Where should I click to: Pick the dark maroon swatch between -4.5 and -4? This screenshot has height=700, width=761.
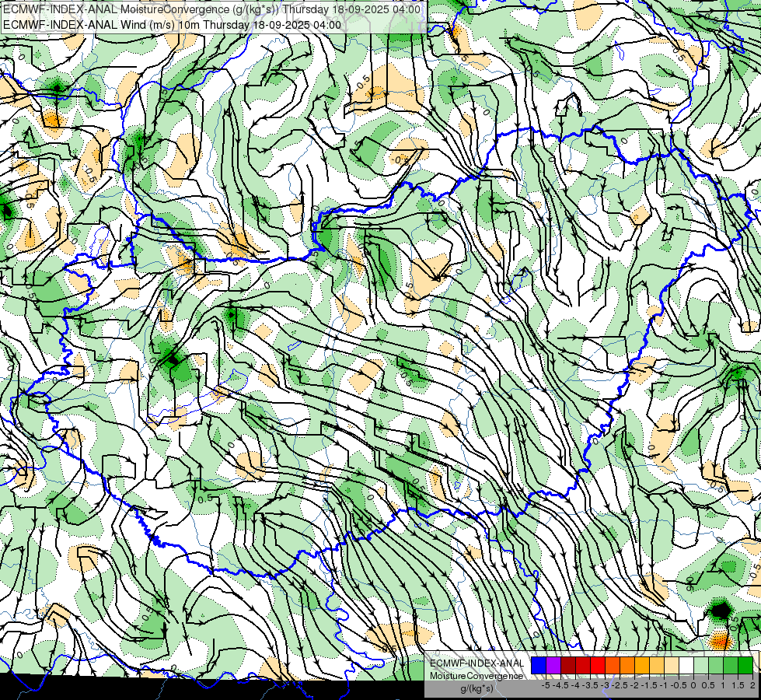(x=568, y=666)
